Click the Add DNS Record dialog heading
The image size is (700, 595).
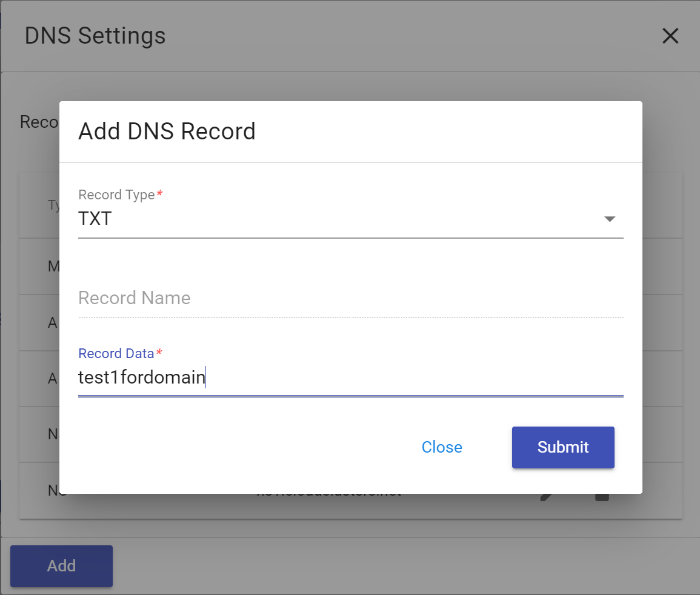pyautogui.click(x=167, y=131)
